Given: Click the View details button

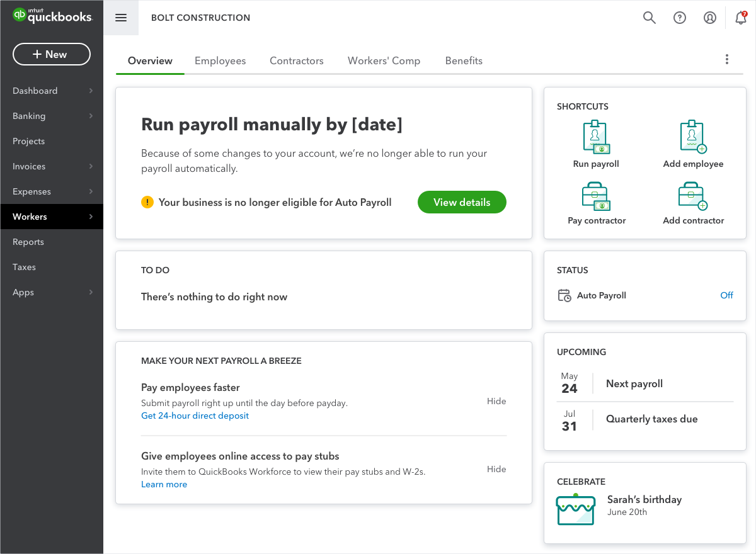Looking at the screenshot, I should click(x=462, y=202).
